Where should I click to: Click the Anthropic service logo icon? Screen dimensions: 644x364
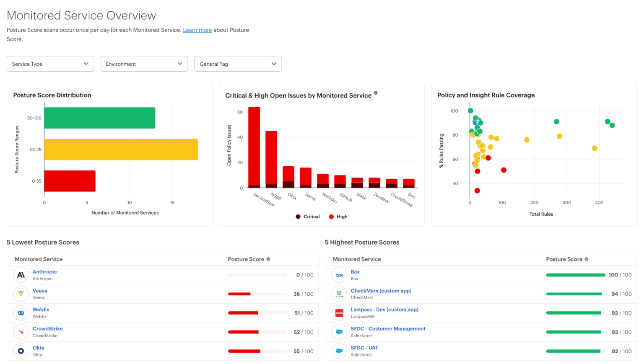(21, 274)
